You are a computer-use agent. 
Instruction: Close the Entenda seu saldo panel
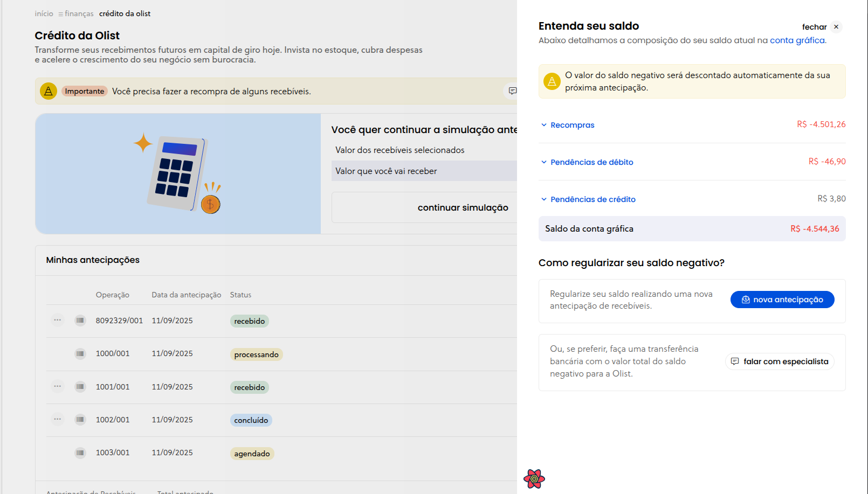point(822,27)
